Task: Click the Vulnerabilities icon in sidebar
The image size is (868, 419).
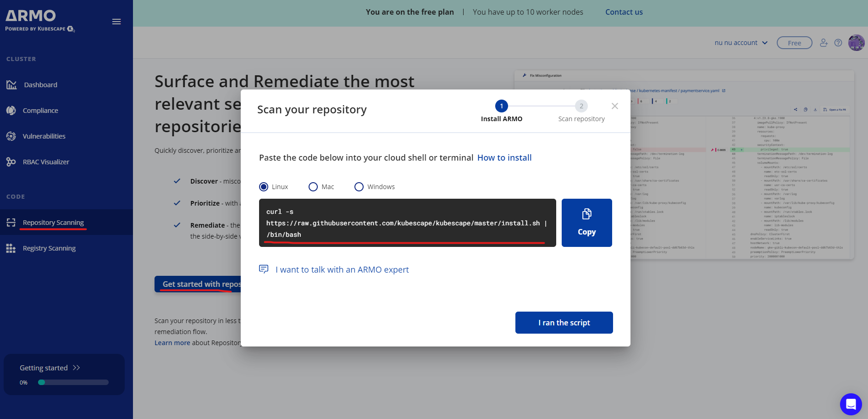Action: [x=11, y=136]
